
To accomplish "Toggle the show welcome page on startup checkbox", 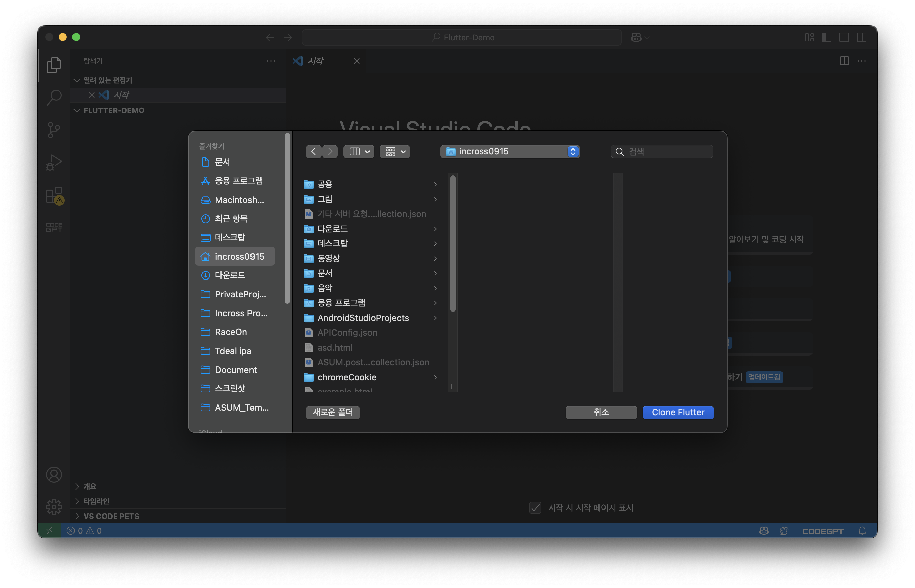I will [x=535, y=507].
